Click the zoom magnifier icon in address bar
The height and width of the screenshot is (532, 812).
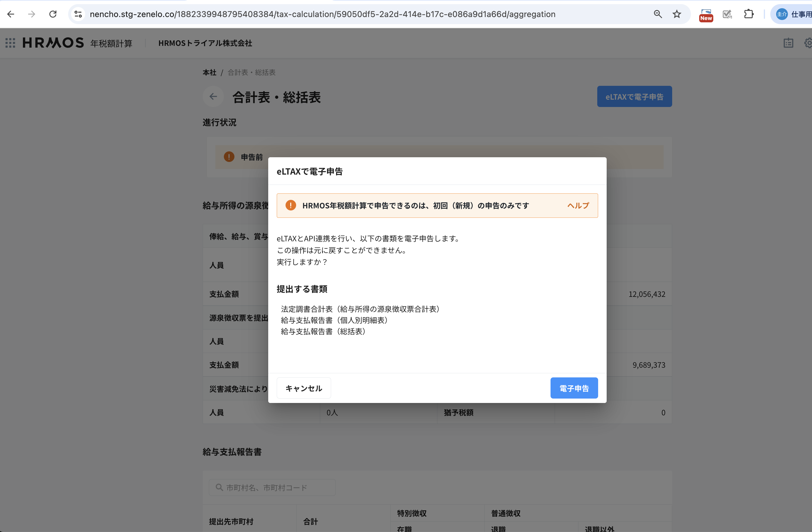coord(657,14)
